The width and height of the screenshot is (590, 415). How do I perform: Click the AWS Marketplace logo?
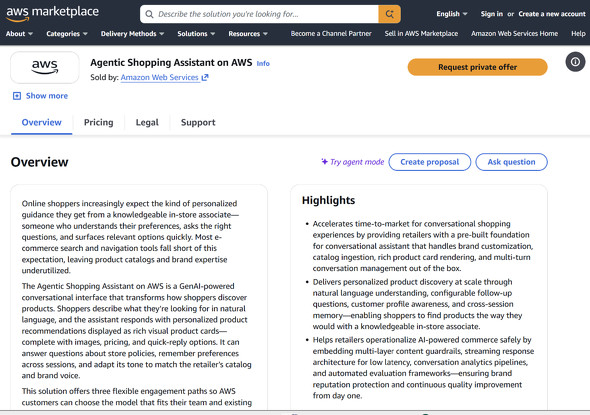coord(52,13)
